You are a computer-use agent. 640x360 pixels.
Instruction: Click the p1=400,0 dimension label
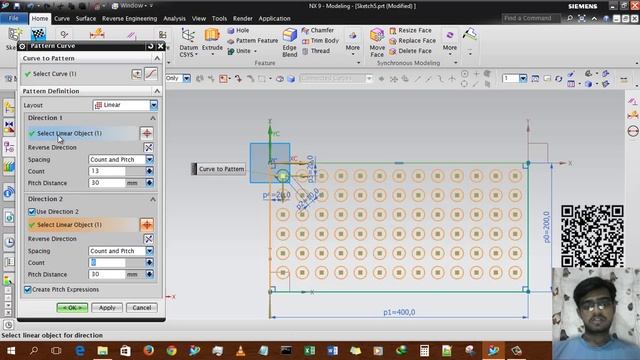399,312
